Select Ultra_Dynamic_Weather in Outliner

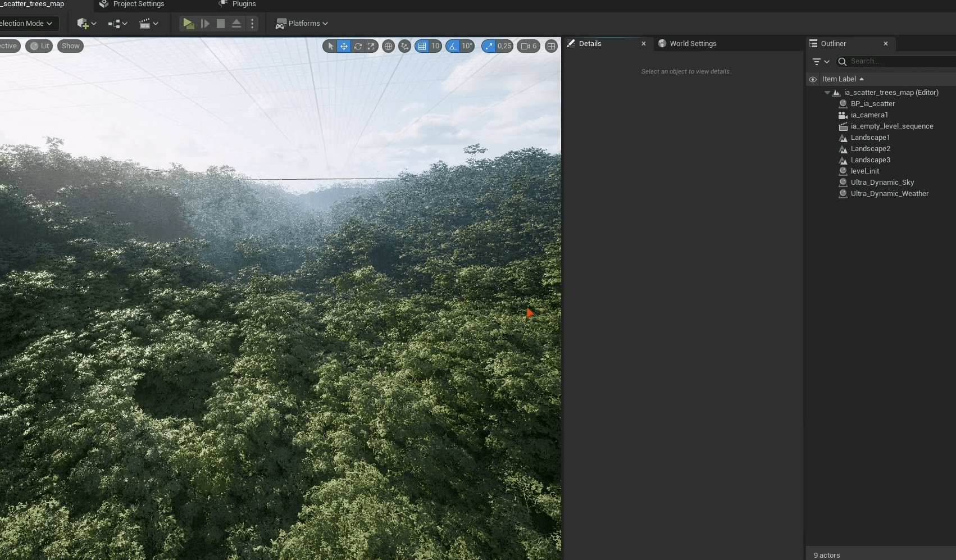pos(890,194)
